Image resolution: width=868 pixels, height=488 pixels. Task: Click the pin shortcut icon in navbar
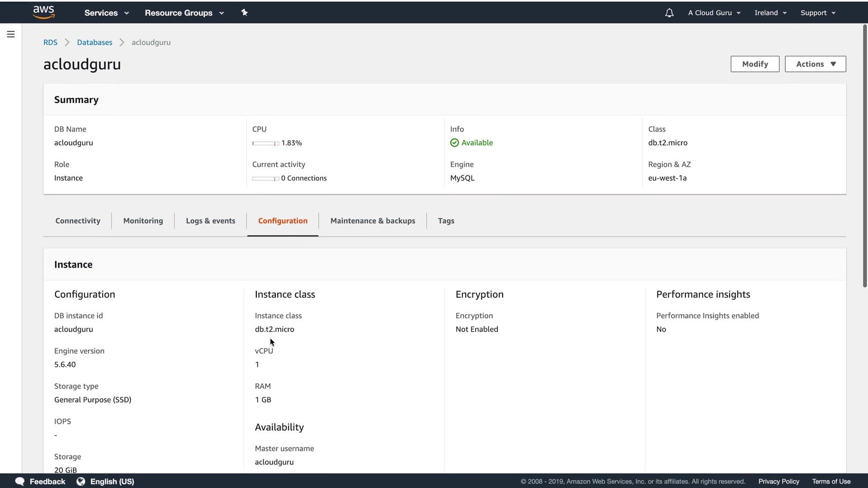coord(244,13)
